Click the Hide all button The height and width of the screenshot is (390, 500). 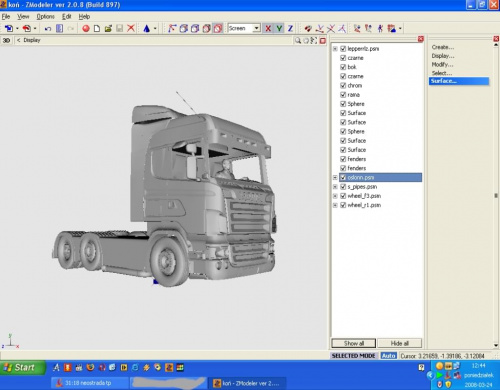399,343
